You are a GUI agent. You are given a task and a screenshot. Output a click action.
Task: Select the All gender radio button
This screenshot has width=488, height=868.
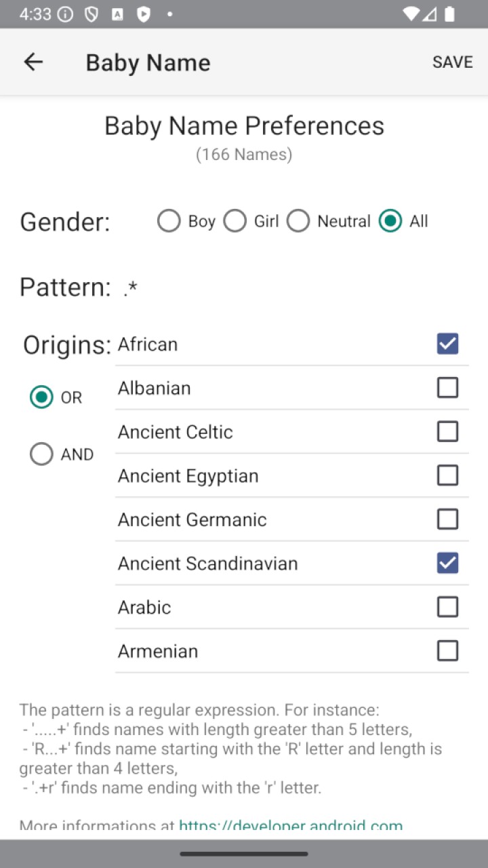tap(403, 221)
